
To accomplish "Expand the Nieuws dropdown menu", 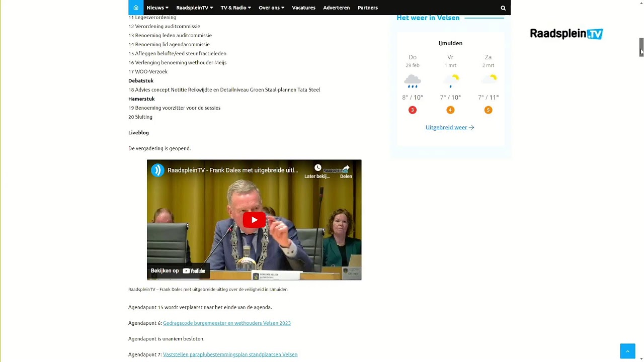I will click(157, 8).
